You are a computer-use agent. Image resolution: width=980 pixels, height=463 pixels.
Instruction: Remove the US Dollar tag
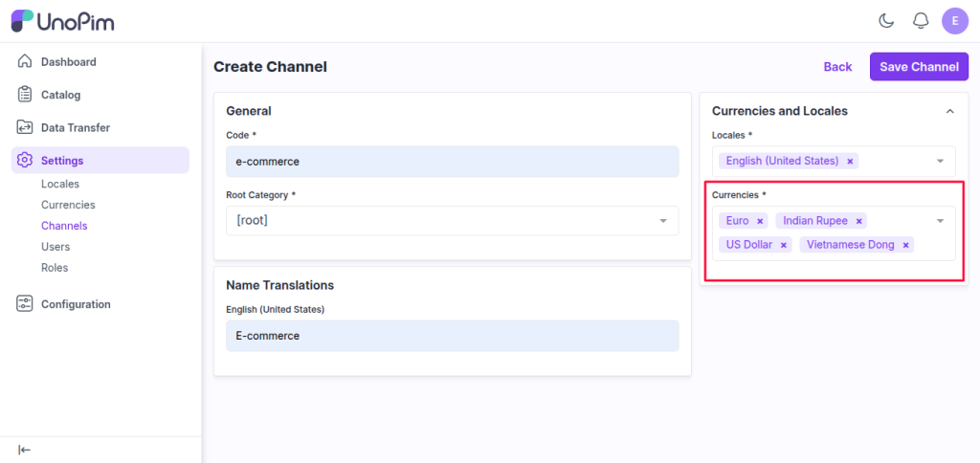pyautogui.click(x=784, y=245)
